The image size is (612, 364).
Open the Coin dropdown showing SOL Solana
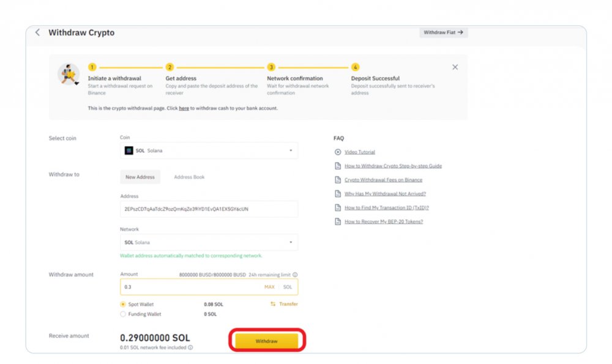click(x=209, y=150)
